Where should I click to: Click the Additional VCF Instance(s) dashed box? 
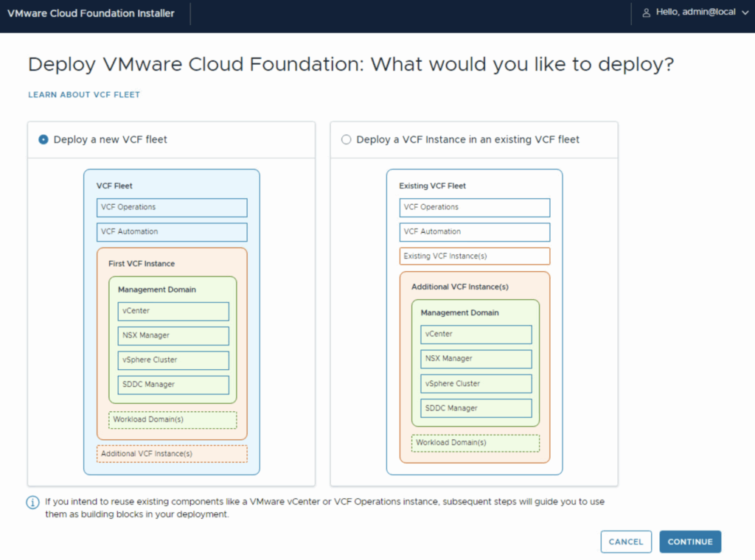[172, 454]
